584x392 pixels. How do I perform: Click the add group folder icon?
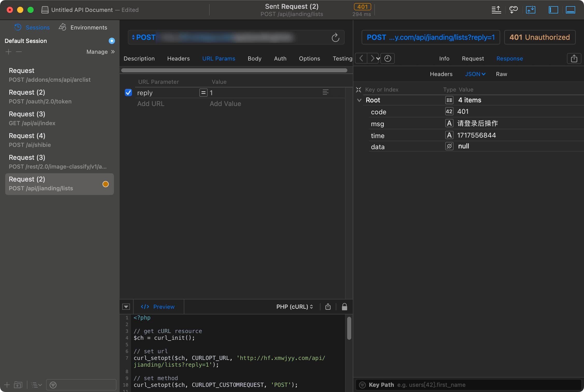coord(18,385)
